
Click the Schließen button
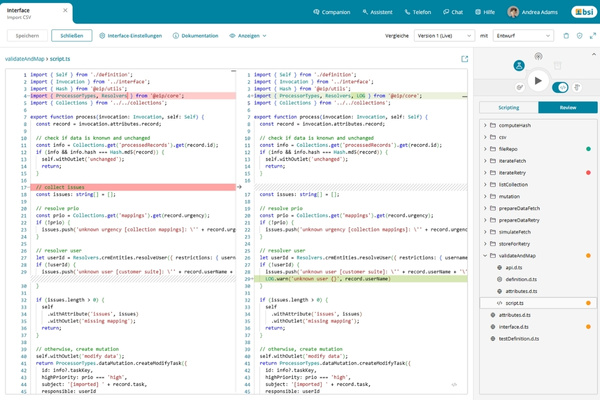coord(72,36)
